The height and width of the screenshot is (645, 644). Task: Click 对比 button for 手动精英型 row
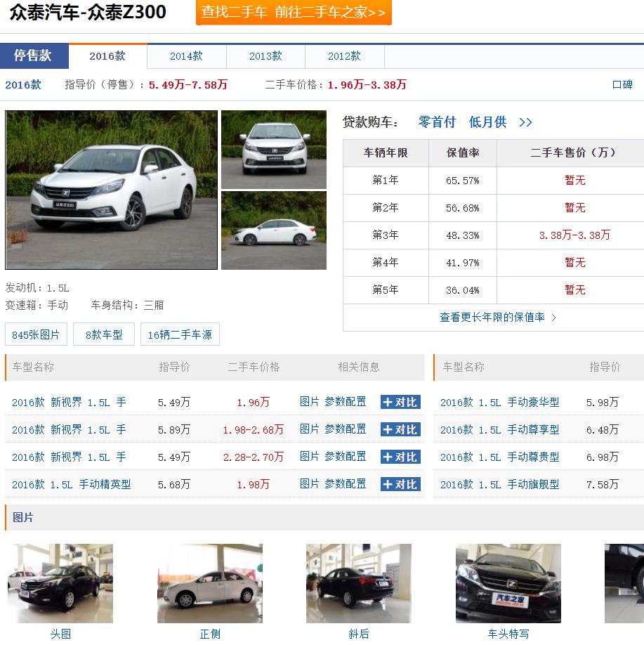point(400,484)
